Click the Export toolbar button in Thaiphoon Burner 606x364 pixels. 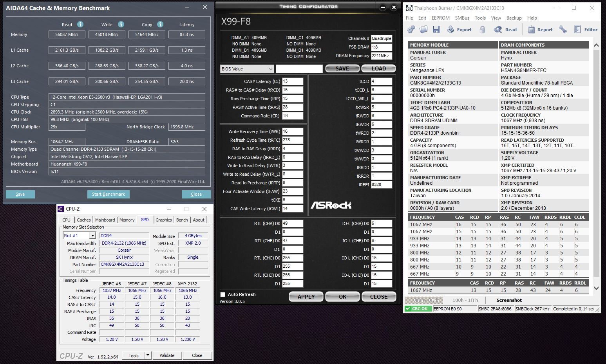[x=459, y=29]
